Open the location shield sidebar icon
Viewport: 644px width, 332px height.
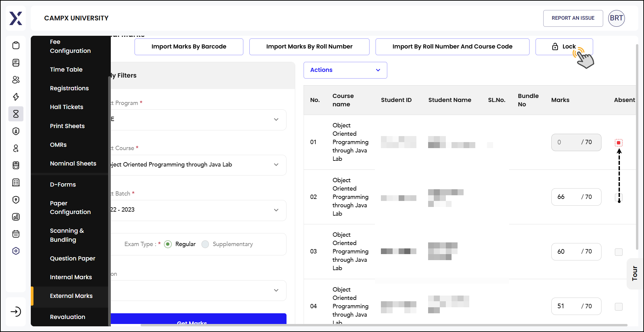click(x=16, y=200)
